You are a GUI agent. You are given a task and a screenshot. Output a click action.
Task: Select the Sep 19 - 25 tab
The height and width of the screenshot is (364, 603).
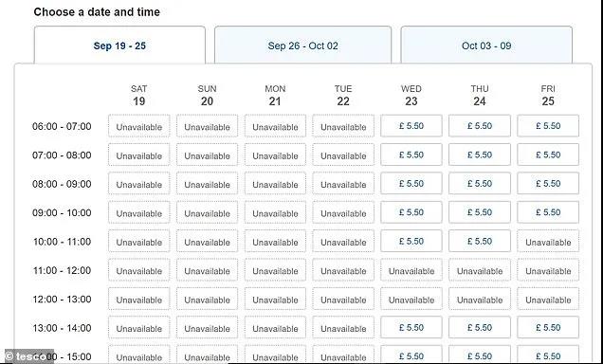[x=119, y=45]
